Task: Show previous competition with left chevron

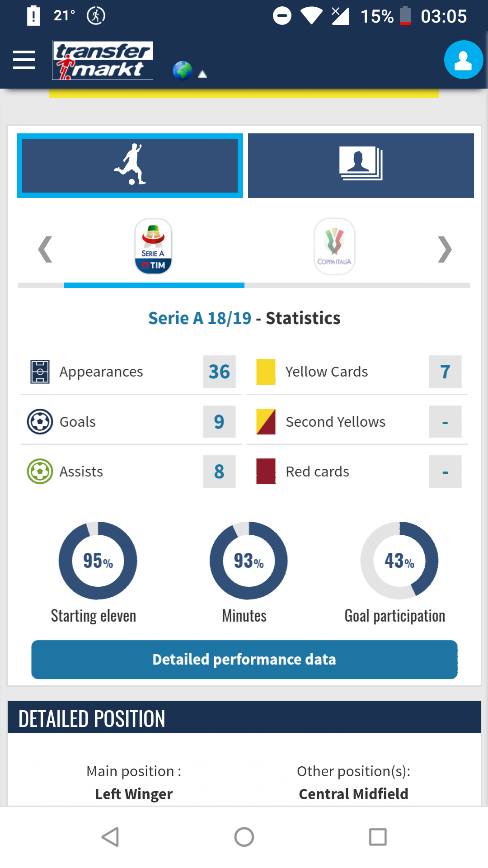Action: coord(45,249)
